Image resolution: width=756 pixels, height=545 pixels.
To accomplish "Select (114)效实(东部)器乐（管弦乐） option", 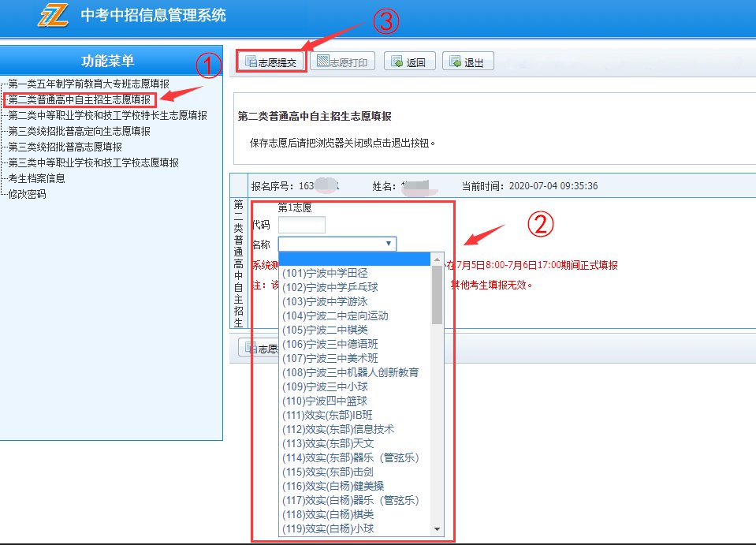I will point(355,457).
